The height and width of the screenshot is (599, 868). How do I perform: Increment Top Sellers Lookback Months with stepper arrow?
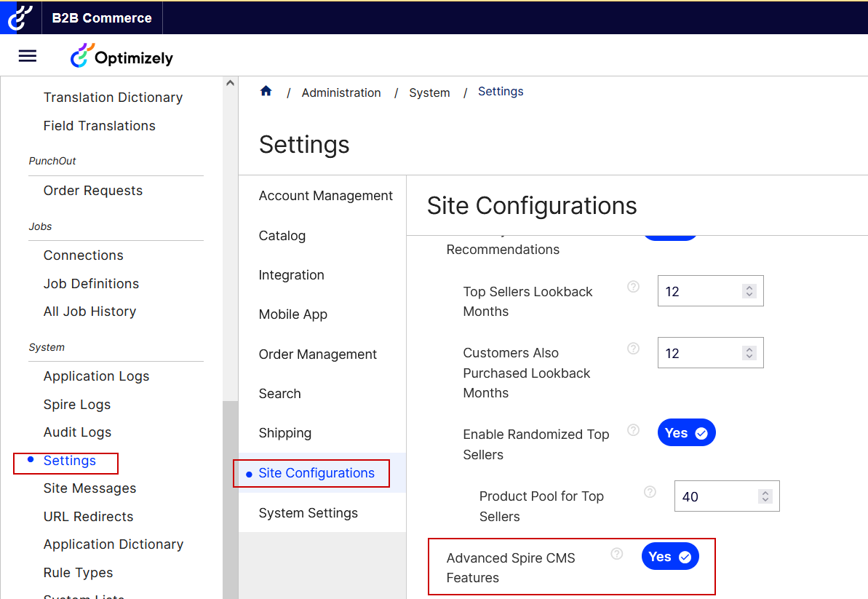pos(749,287)
